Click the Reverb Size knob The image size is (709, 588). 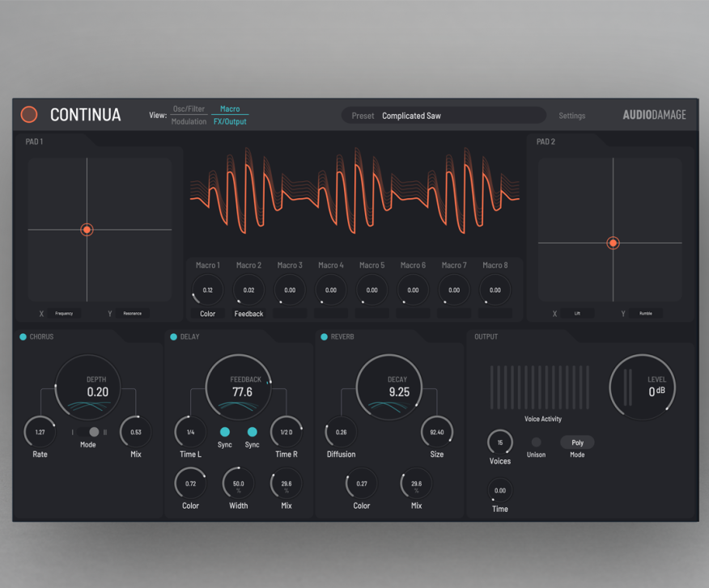pos(437,432)
